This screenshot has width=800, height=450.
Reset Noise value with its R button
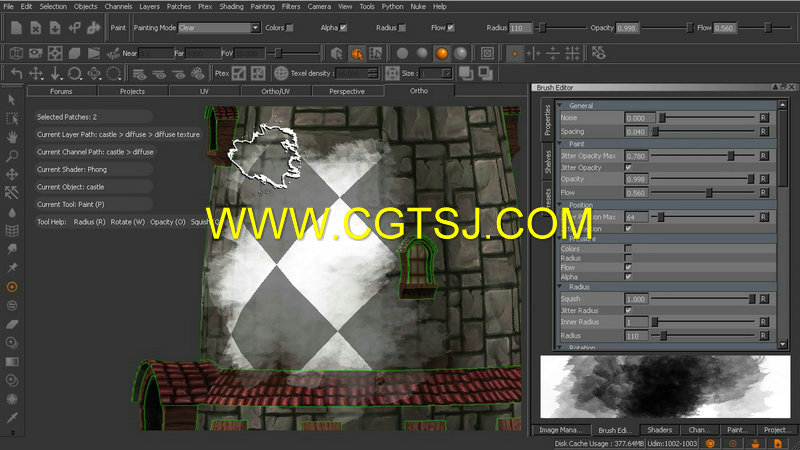tap(764, 117)
